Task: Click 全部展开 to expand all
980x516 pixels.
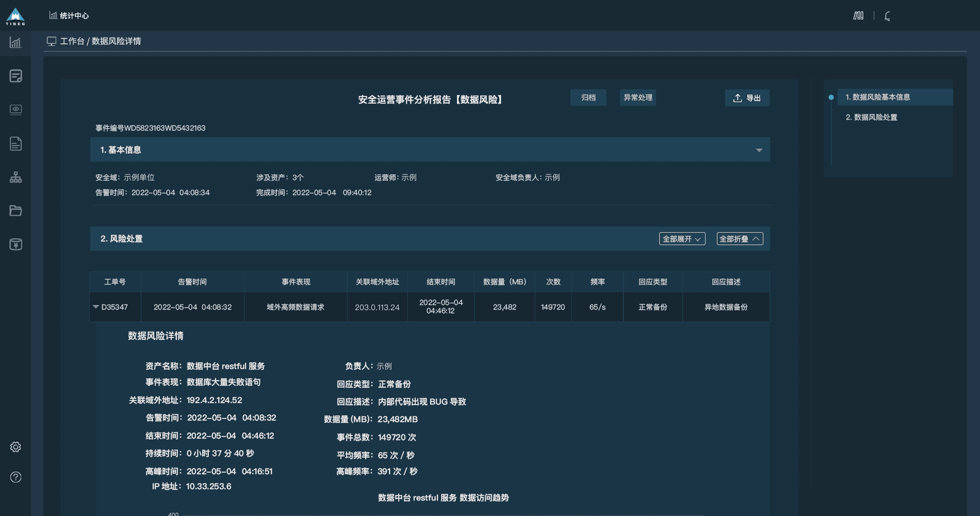Action: click(x=682, y=239)
